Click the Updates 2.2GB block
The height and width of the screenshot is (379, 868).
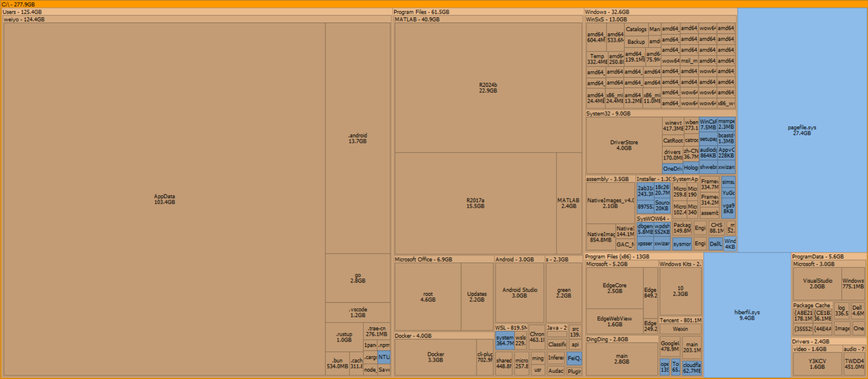point(477,297)
